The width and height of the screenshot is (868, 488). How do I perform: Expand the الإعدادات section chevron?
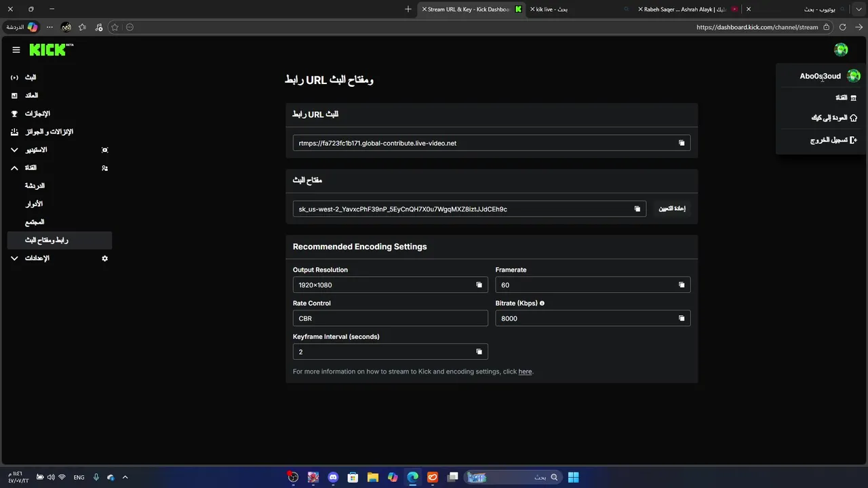tap(15, 258)
